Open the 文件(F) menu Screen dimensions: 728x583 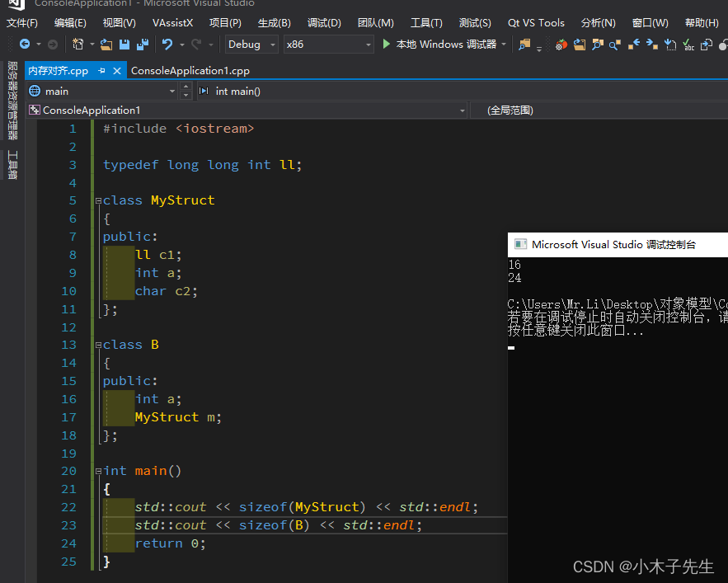[21, 23]
